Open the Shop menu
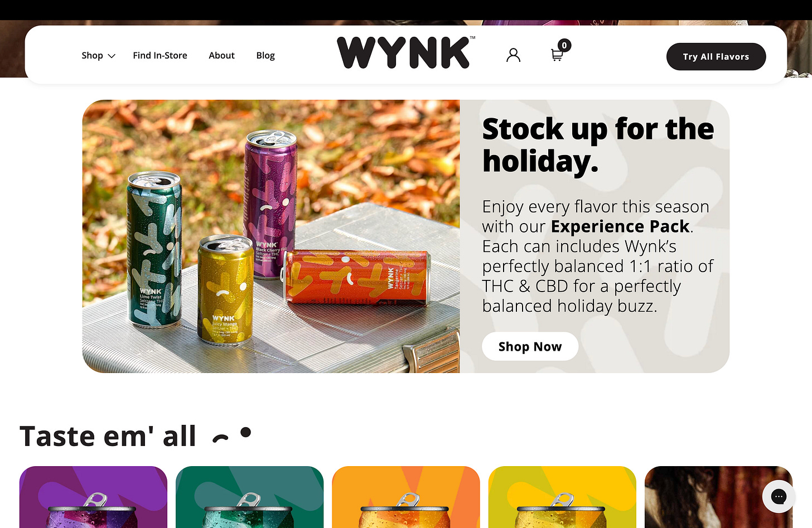This screenshot has width=812, height=528. 98,55
